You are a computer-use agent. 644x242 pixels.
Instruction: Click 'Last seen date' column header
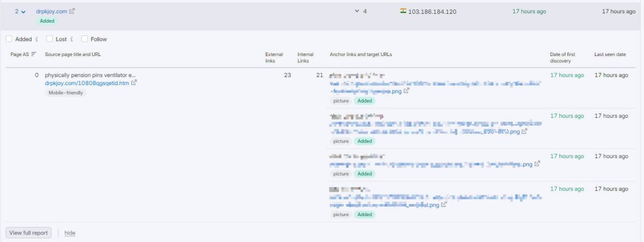(x=610, y=54)
